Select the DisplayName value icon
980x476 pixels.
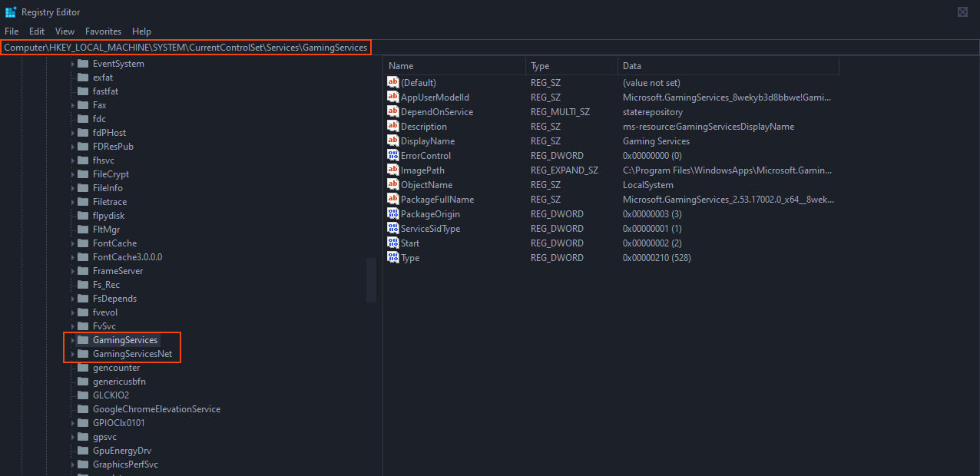(393, 140)
